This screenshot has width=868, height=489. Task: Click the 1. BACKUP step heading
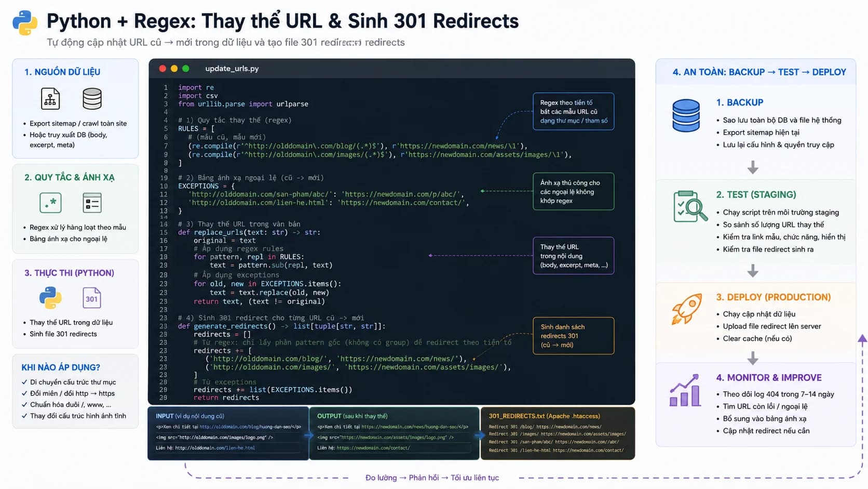pos(740,102)
